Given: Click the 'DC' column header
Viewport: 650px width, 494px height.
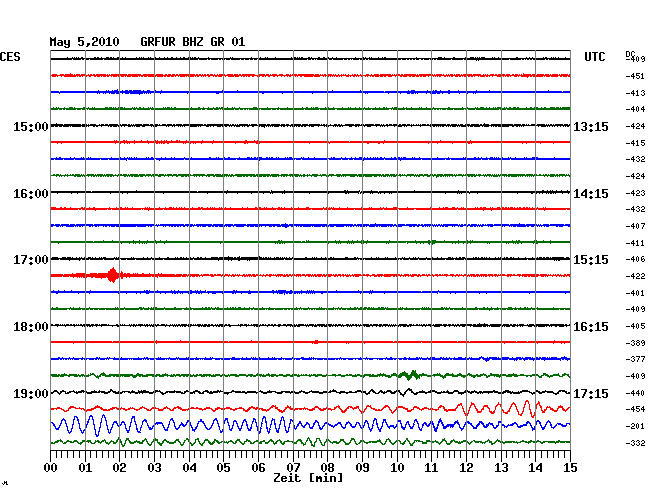Looking at the screenshot, I should click(630, 54).
